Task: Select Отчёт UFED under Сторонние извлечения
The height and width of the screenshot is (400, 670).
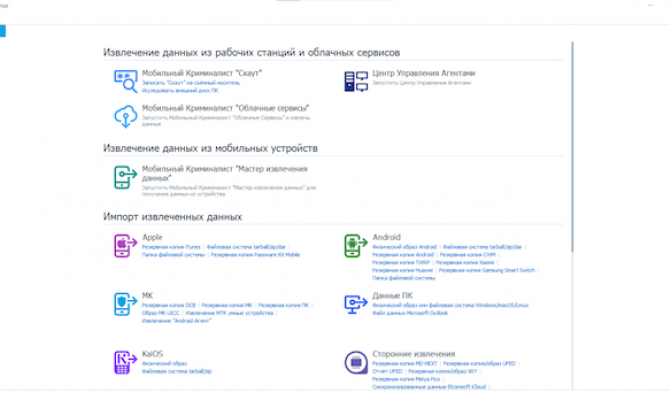Action: pyautogui.click(x=387, y=371)
